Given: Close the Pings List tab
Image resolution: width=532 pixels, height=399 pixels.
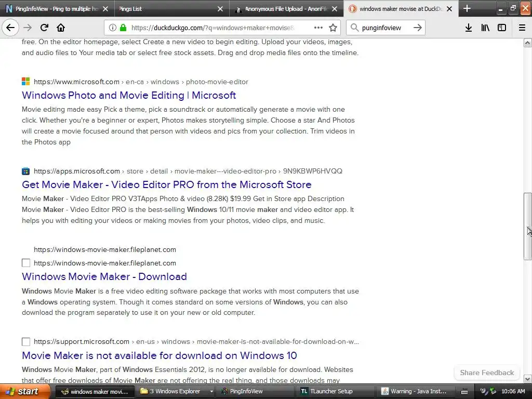Looking at the screenshot, I should pyautogui.click(x=220, y=9).
